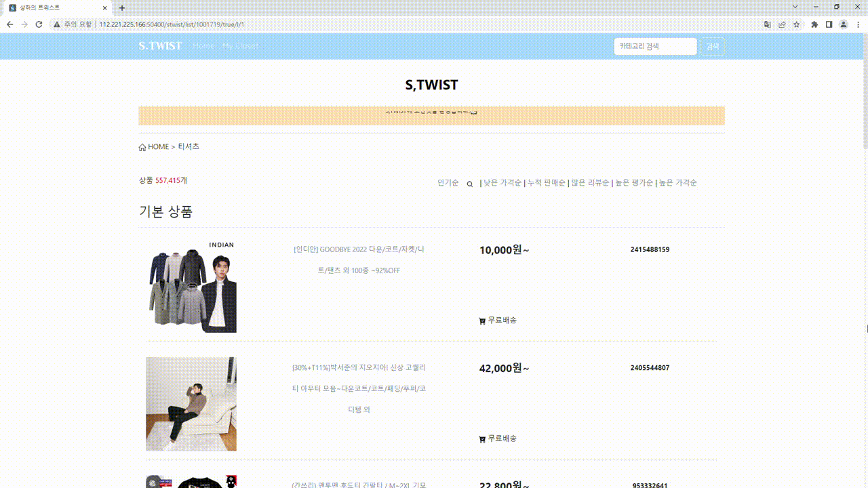Open the browser three-dot menu

click(x=859, y=24)
